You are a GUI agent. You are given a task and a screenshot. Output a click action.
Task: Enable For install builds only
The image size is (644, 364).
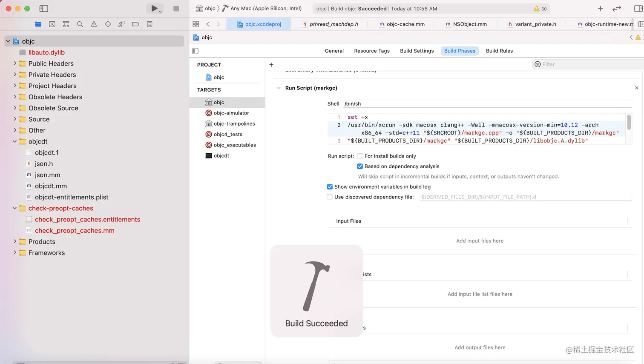point(360,156)
